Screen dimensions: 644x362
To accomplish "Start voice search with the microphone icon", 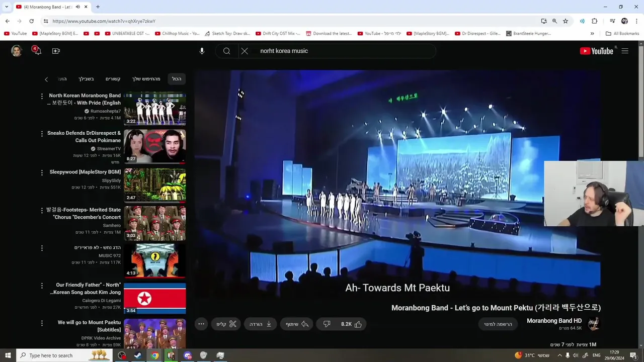I will (202, 51).
